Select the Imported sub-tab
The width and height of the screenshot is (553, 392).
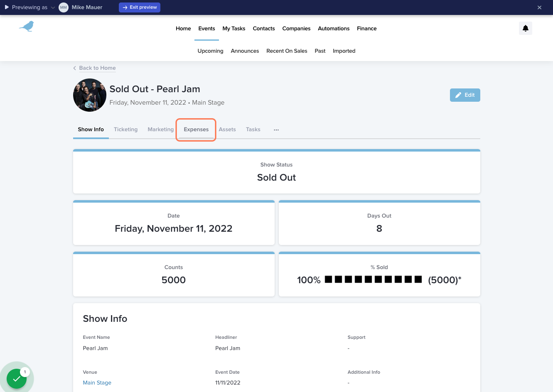point(344,51)
